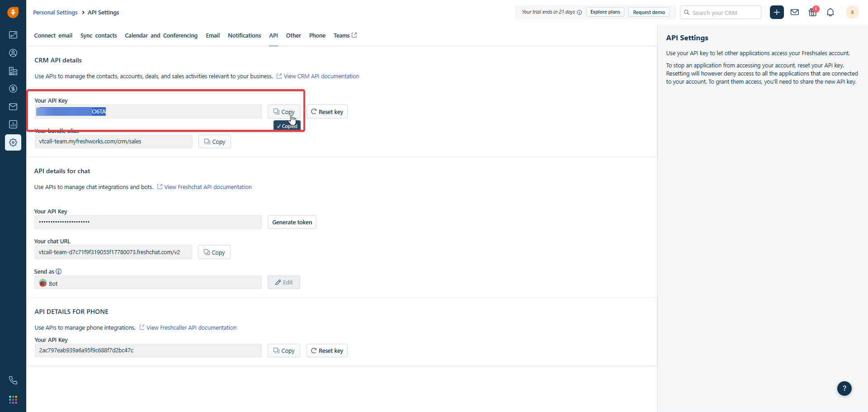Viewport: 868px width, 412px height.
Task: Switch to the Connect email tab
Action: (53, 35)
